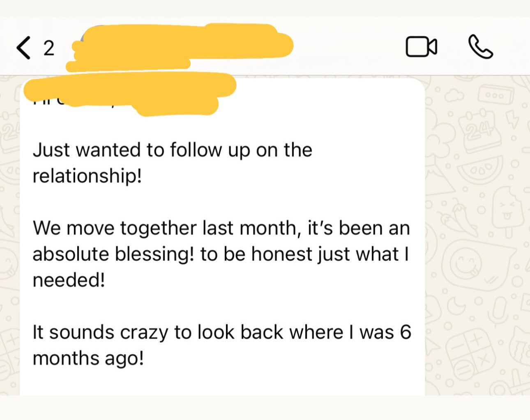Click the calculator doodle near the bottom right

471,354
